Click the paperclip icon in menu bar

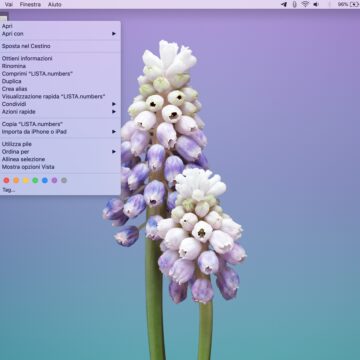coord(294,4)
